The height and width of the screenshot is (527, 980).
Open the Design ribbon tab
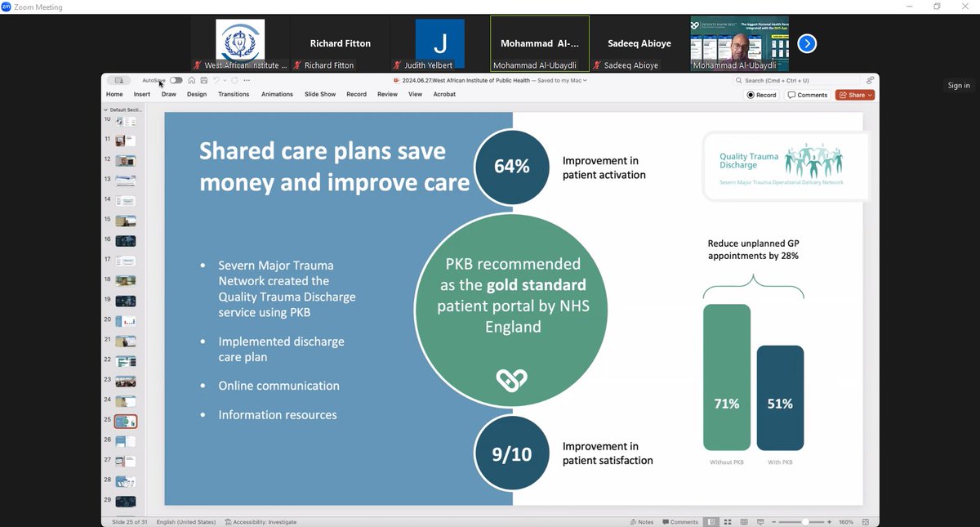(197, 94)
